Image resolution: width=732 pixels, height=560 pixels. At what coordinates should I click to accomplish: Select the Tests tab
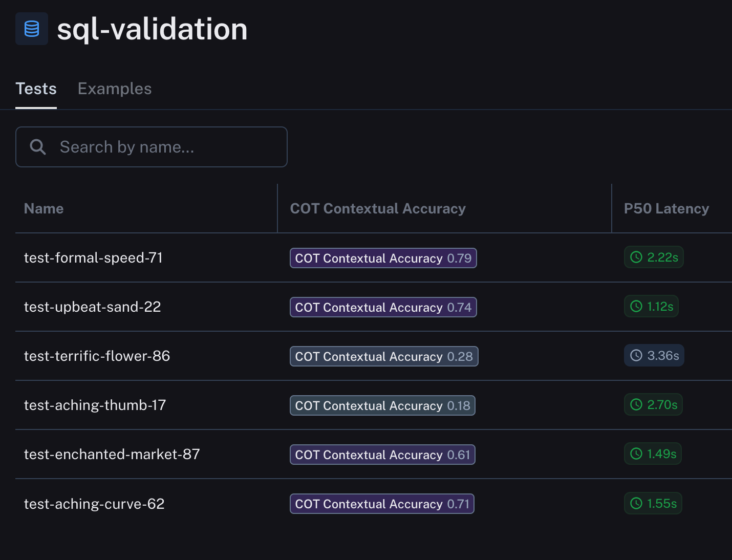[36, 89]
